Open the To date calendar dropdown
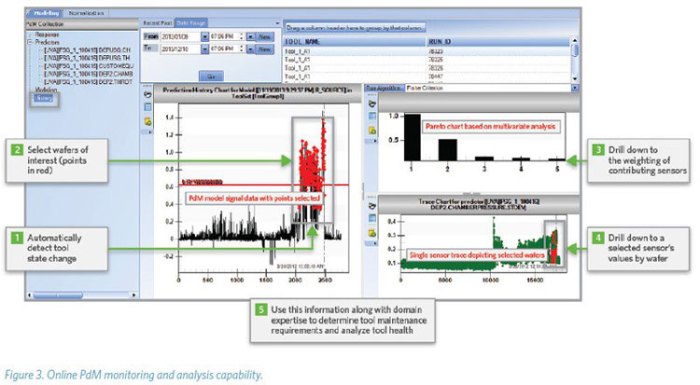Viewport: 700px width, 385px height. (204, 49)
